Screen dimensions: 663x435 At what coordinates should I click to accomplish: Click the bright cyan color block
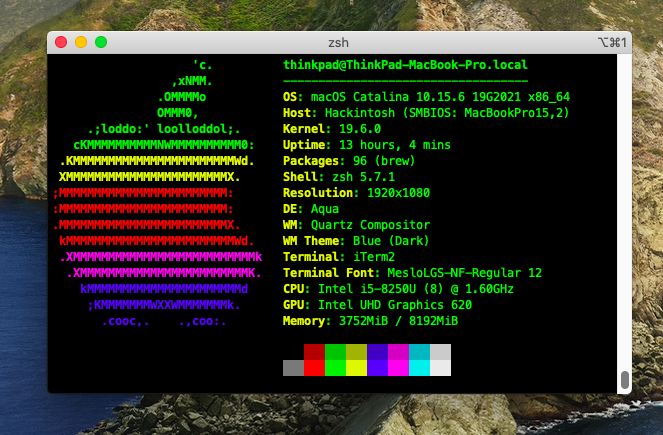pos(419,368)
